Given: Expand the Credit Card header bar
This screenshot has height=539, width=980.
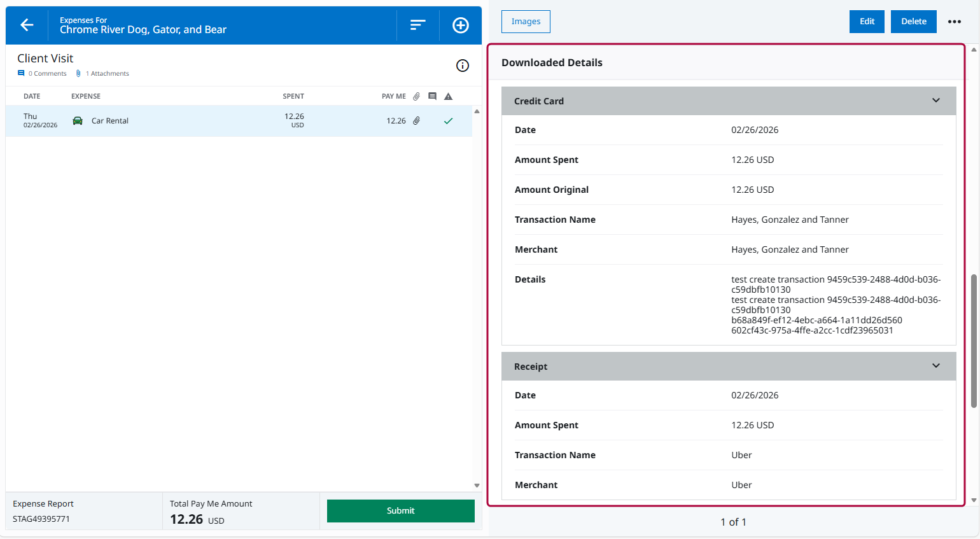Looking at the screenshot, I should (x=729, y=101).
